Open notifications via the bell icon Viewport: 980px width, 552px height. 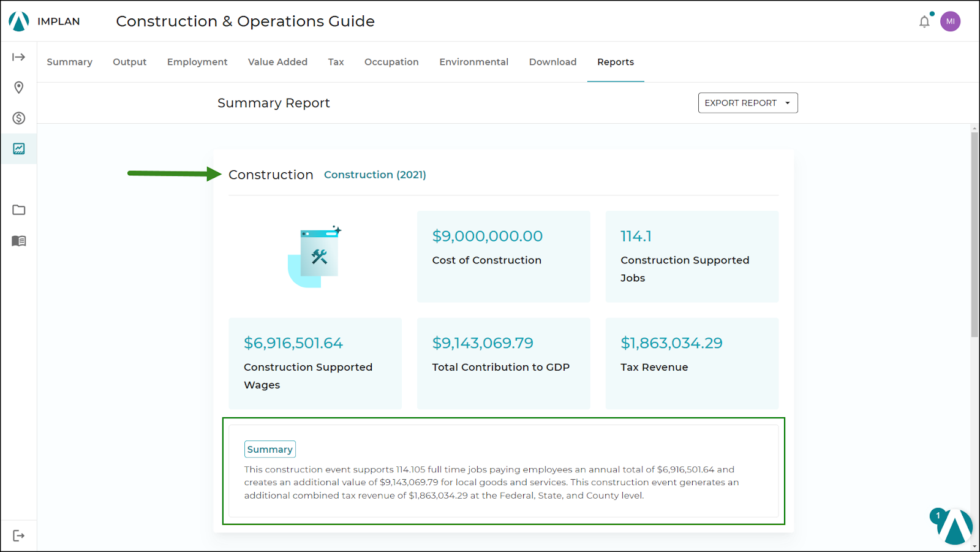coord(924,21)
